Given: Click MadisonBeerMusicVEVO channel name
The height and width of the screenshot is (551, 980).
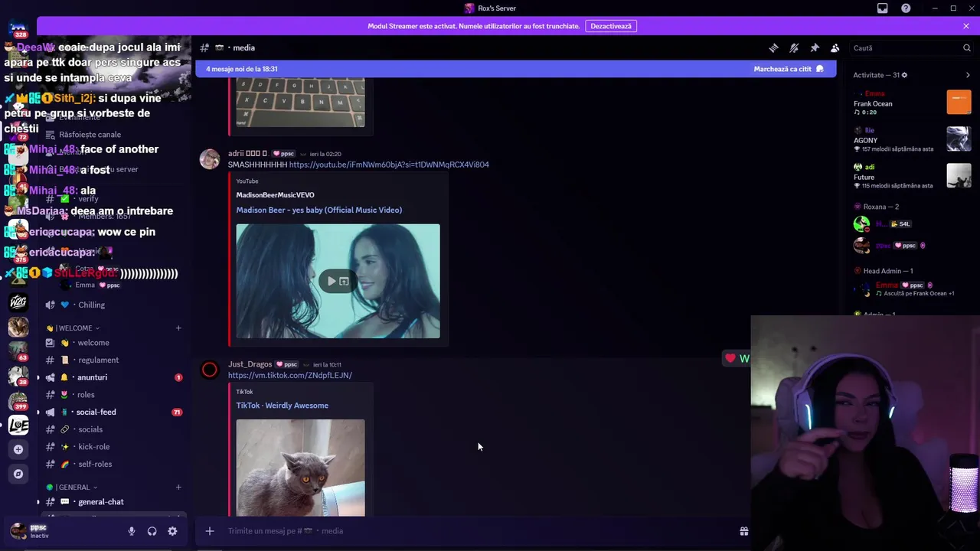Looking at the screenshot, I should tap(276, 195).
